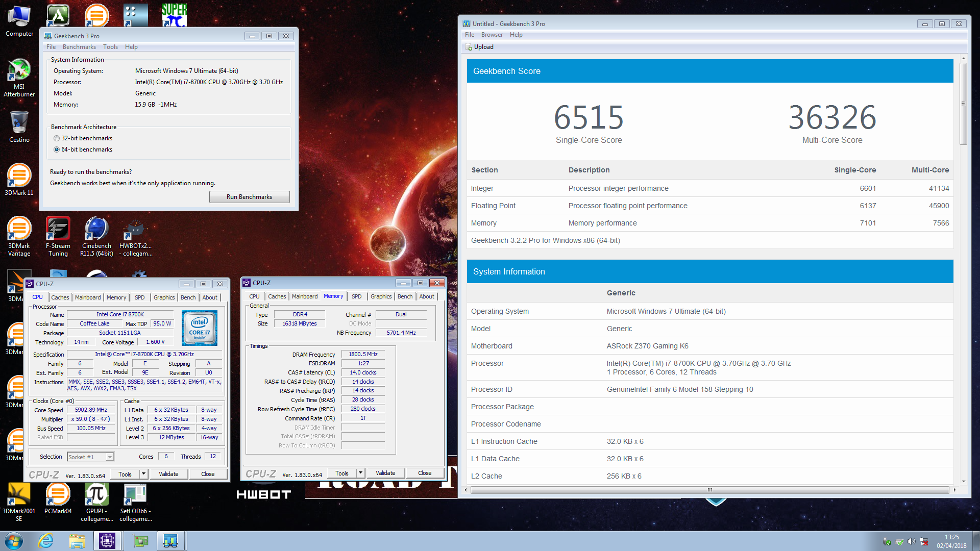Launch 3DMark 11 desktop shortcut

click(19, 180)
